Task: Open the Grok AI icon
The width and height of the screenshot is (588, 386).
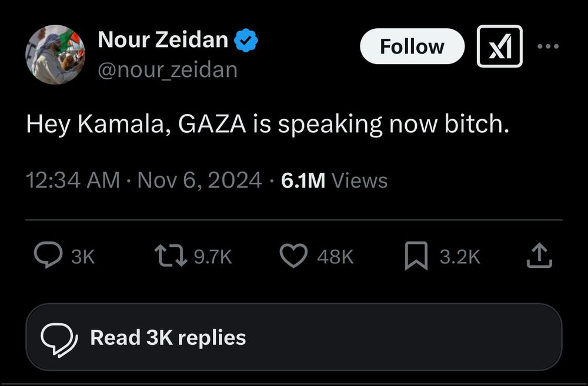Action: point(499,46)
